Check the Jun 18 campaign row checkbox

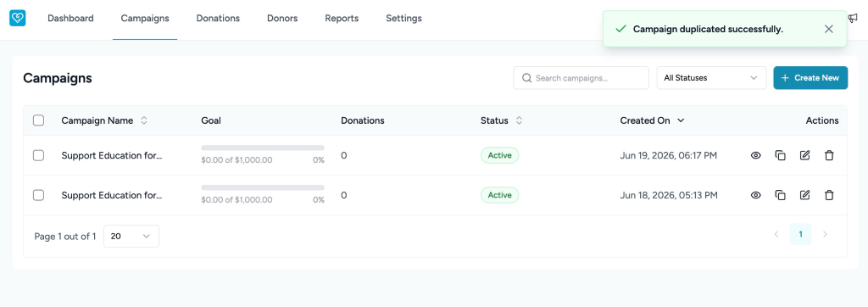click(x=38, y=195)
